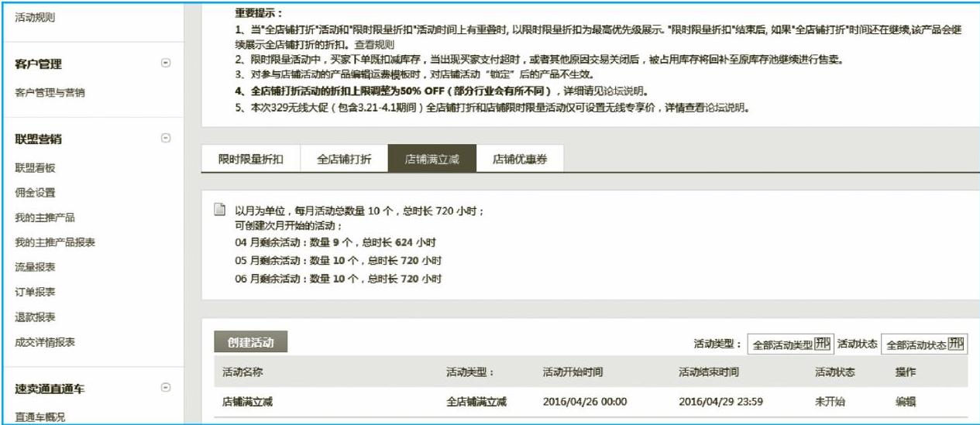Image resolution: width=980 pixels, height=425 pixels.
Task: Click the 活动开始时间 column header
Action: point(573,372)
